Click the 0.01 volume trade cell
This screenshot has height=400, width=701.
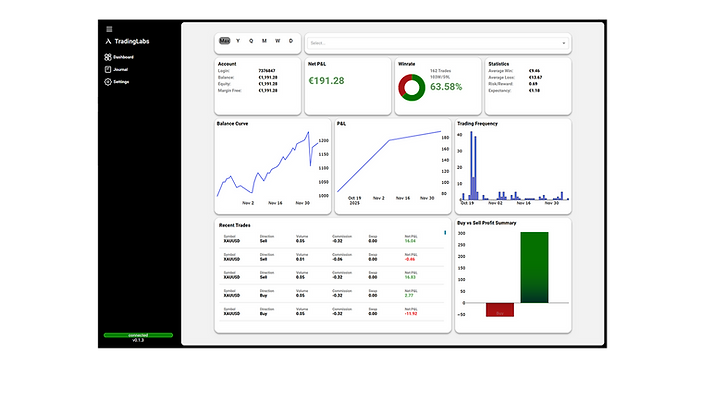pos(300,259)
